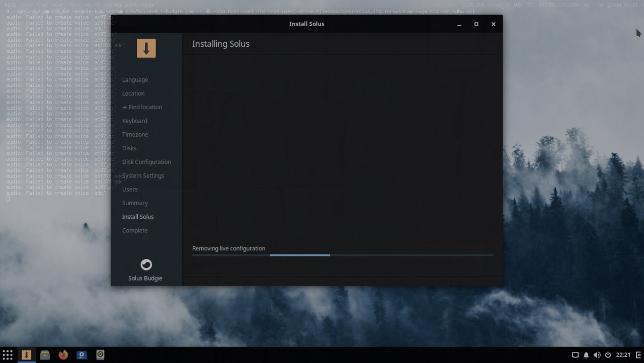Screen dimensions: 644x363
Task: Click the 'Solus Budgie' label in sidebar
Action: coord(145,278)
